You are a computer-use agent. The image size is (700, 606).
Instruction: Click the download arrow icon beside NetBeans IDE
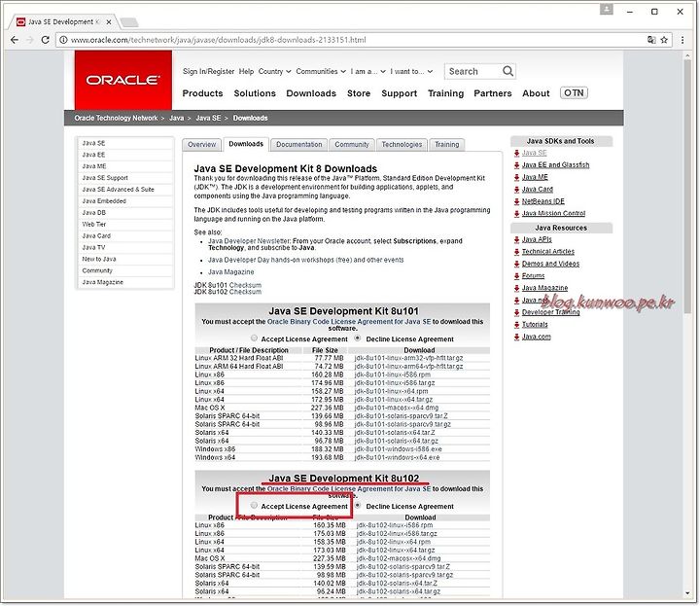(x=516, y=201)
